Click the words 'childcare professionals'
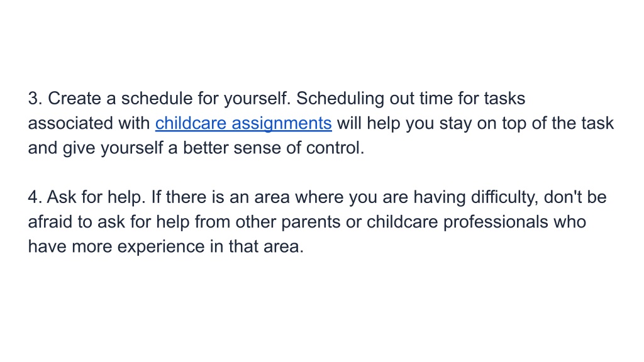644x362 pixels. pos(457,222)
